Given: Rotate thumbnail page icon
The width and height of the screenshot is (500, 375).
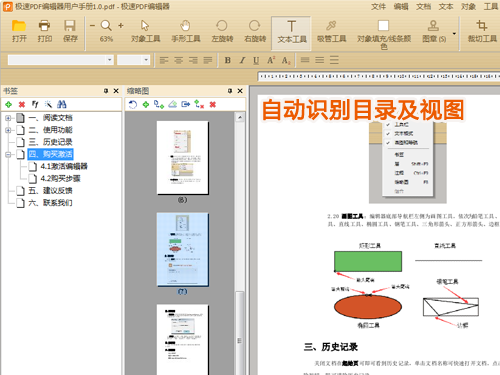Looking at the screenshot, I should pyautogui.click(x=133, y=105).
